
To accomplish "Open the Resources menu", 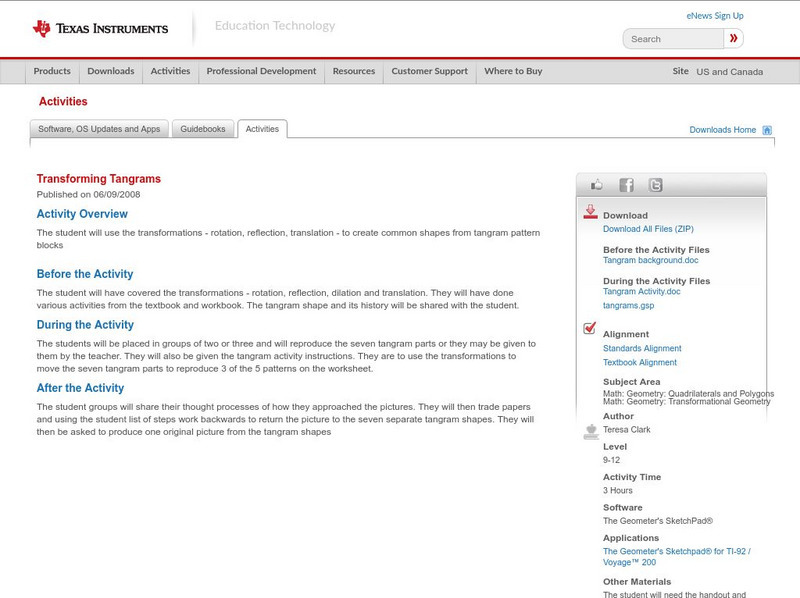I will [354, 71].
